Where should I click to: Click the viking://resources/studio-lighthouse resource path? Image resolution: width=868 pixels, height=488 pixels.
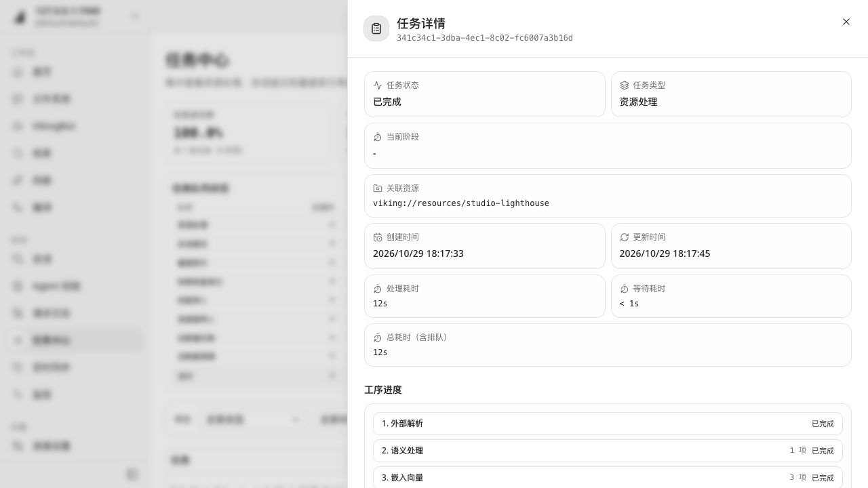(461, 203)
